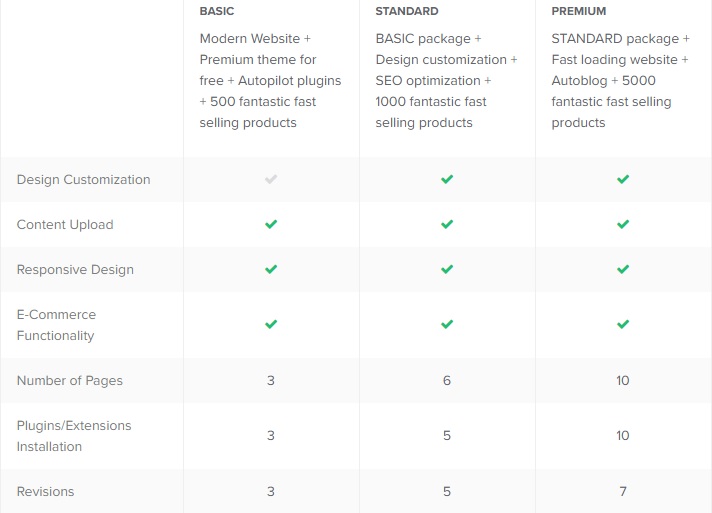Click the BASIC Content Upload checkmark
The width and height of the screenshot is (712, 513).
pyautogui.click(x=271, y=225)
